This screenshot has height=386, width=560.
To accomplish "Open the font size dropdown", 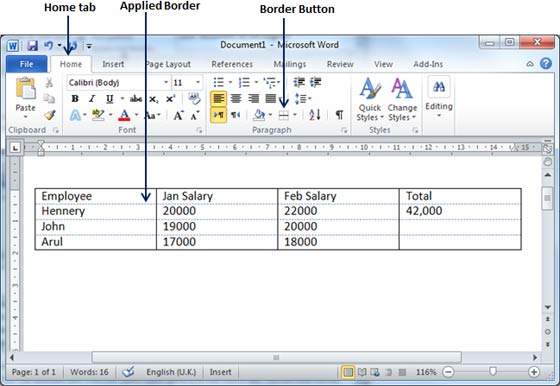I will point(198,82).
